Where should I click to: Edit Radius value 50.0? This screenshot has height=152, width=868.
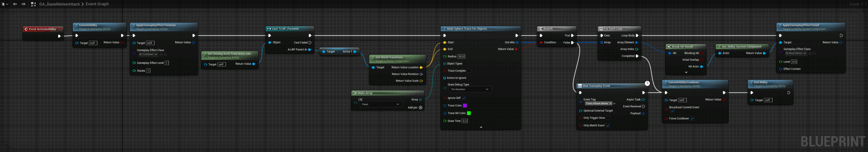tap(461, 57)
